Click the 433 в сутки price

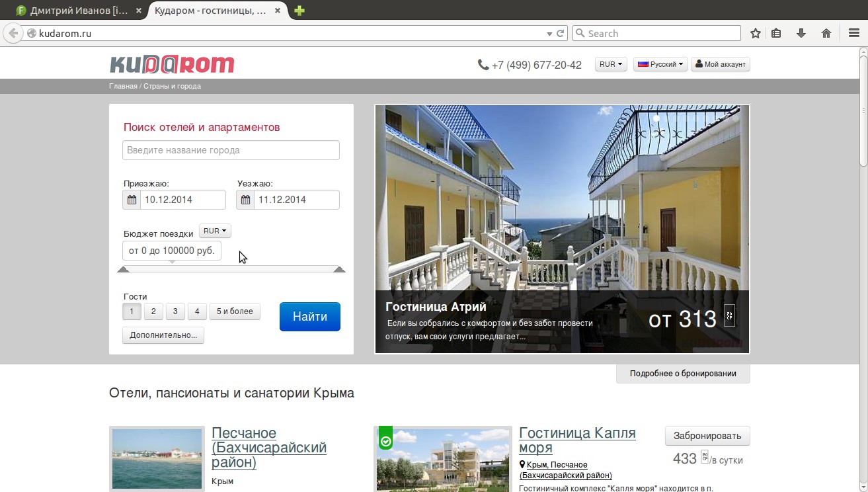coord(707,458)
